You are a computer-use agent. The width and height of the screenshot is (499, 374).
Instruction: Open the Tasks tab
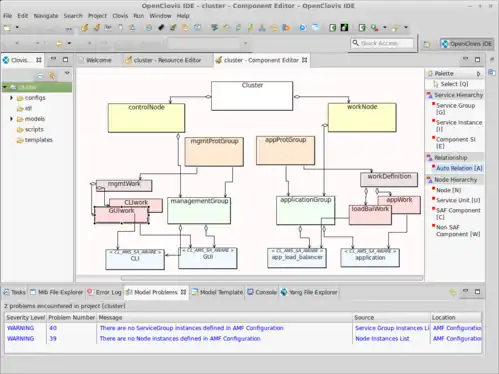click(x=15, y=292)
